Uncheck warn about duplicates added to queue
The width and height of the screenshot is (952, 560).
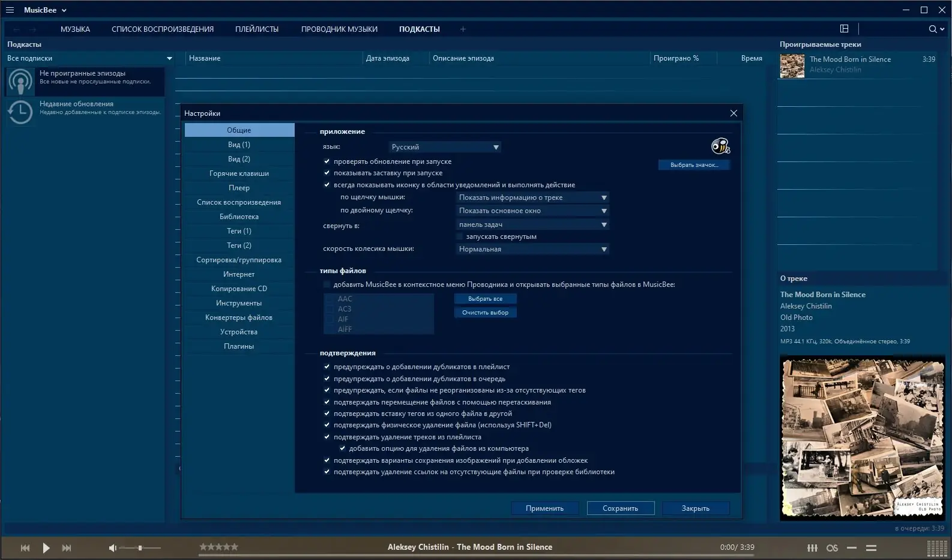click(x=327, y=379)
